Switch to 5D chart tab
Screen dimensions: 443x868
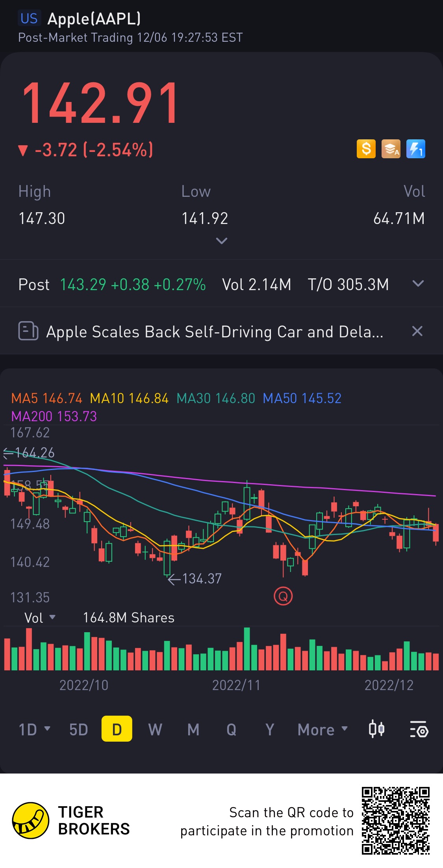(x=78, y=729)
